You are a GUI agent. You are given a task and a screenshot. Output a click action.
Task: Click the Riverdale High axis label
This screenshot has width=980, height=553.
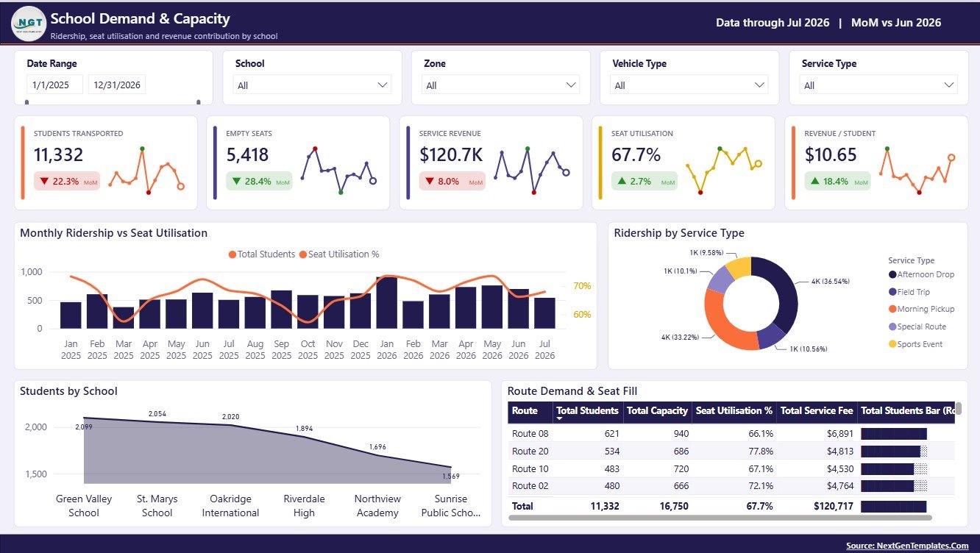304,506
